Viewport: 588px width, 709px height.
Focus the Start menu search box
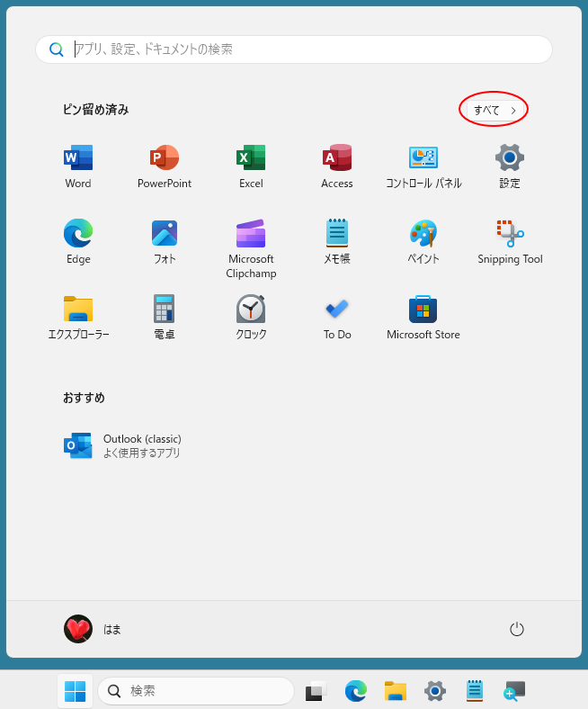(x=294, y=49)
